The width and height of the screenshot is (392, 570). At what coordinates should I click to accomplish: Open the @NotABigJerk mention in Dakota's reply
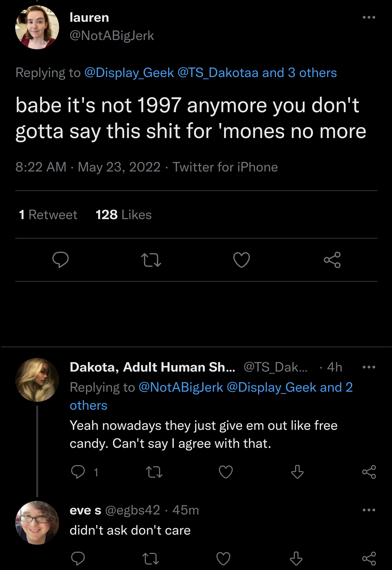pyautogui.click(x=181, y=387)
